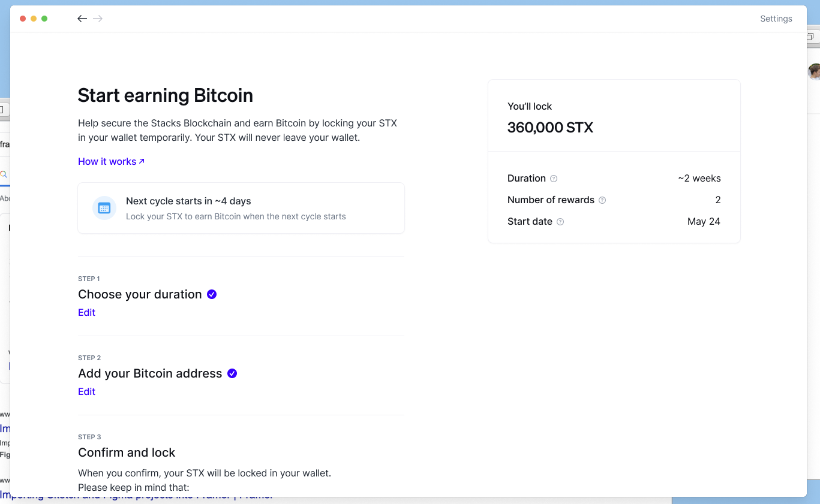
Task: Click the circular avatar photo on the right edge
Action: point(816,71)
